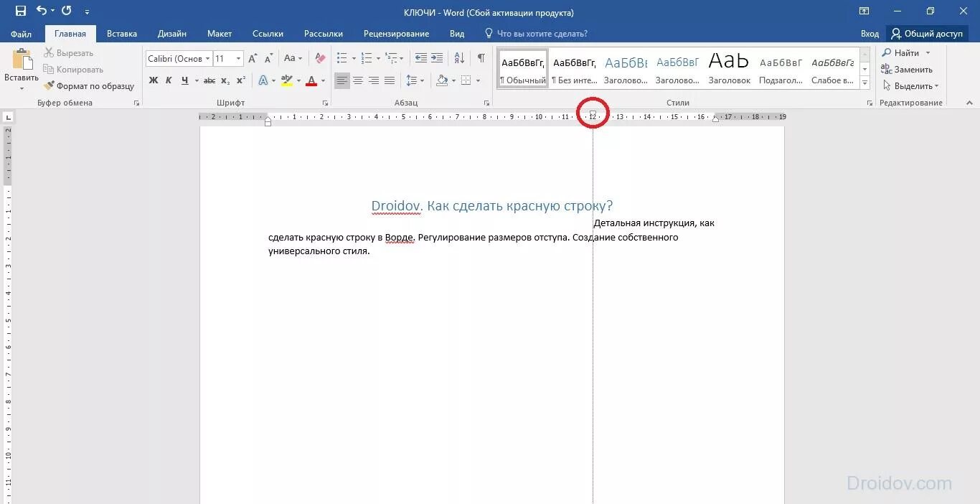Click the Общий доступ button
This screenshot has width=980, height=504.
click(x=926, y=34)
